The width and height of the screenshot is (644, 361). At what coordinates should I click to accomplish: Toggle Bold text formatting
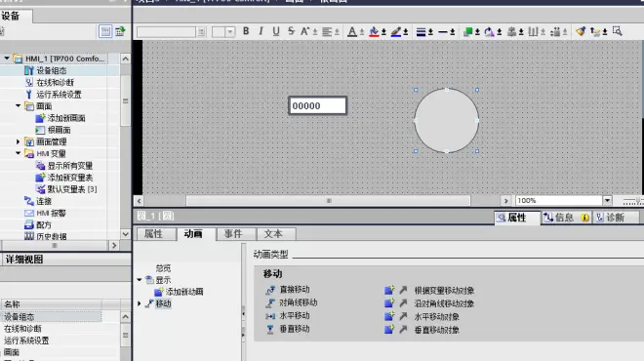tap(246, 31)
